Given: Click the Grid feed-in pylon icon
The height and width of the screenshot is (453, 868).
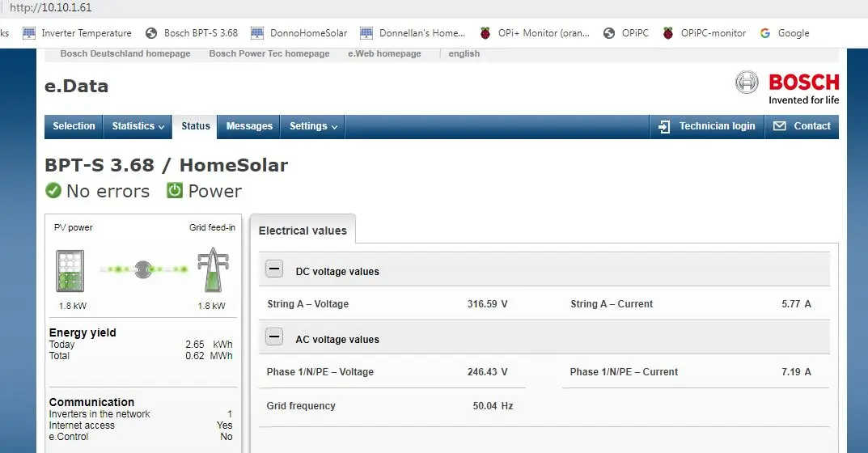Looking at the screenshot, I should click(213, 270).
